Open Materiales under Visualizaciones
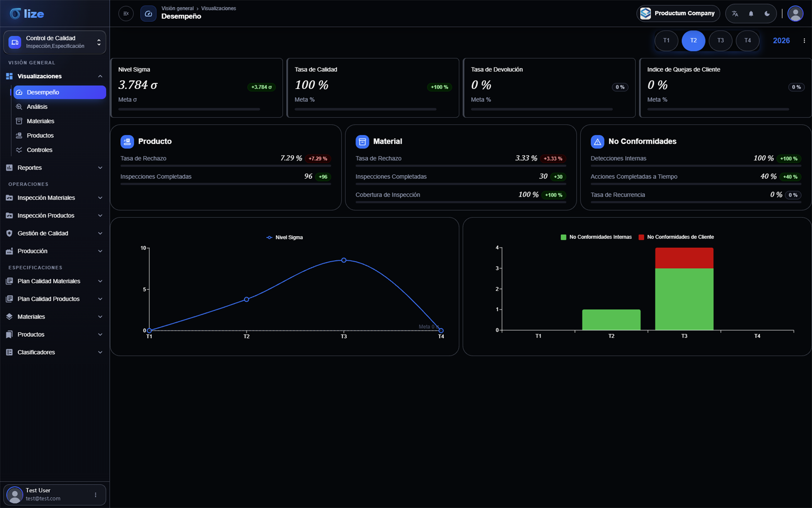 point(60,121)
